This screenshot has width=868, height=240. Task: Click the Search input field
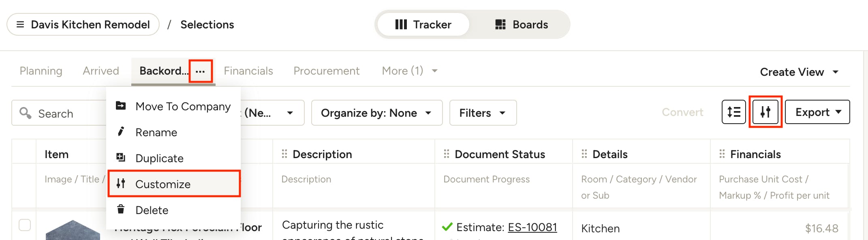61,114
